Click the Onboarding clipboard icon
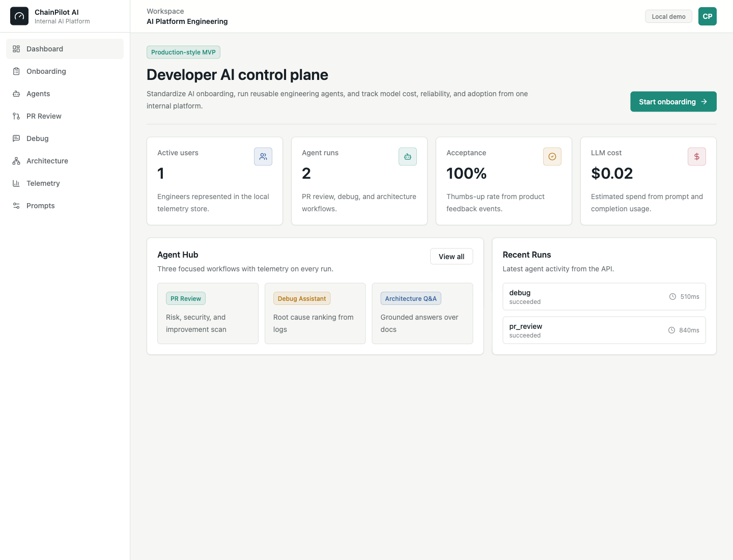The image size is (733, 560). (16, 71)
